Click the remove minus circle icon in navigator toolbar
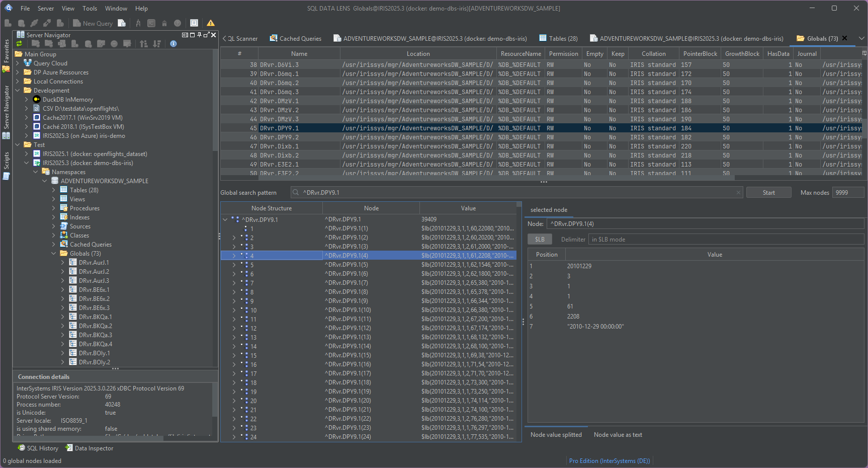Image resolution: width=868 pixels, height=468 pixels. click(114, 44)
